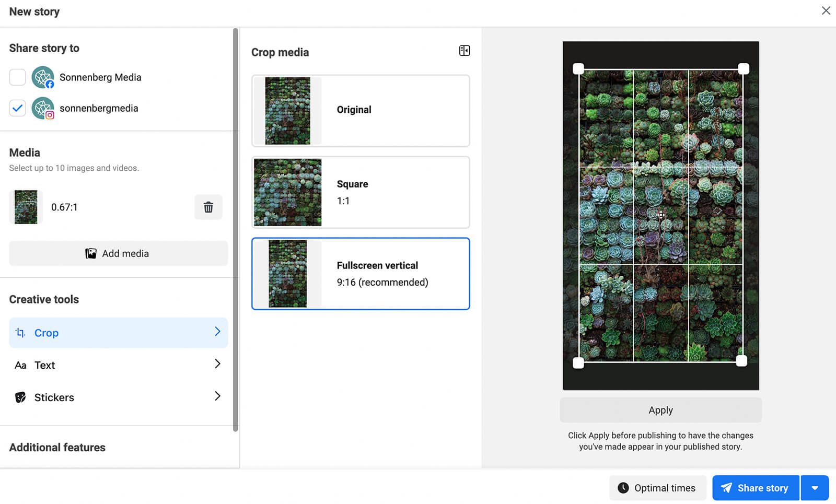Viewport: 836px width, 504px height.
Task: Close the New story dialog
Action: (x=826, y=11)
